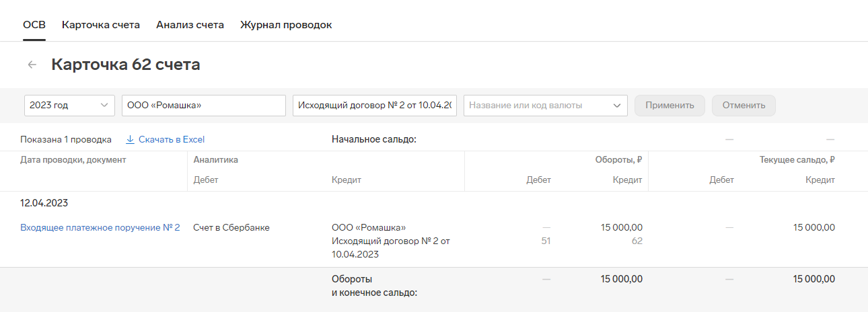
Task: Open the 2023 год year selector
Action: pos(69,106)
